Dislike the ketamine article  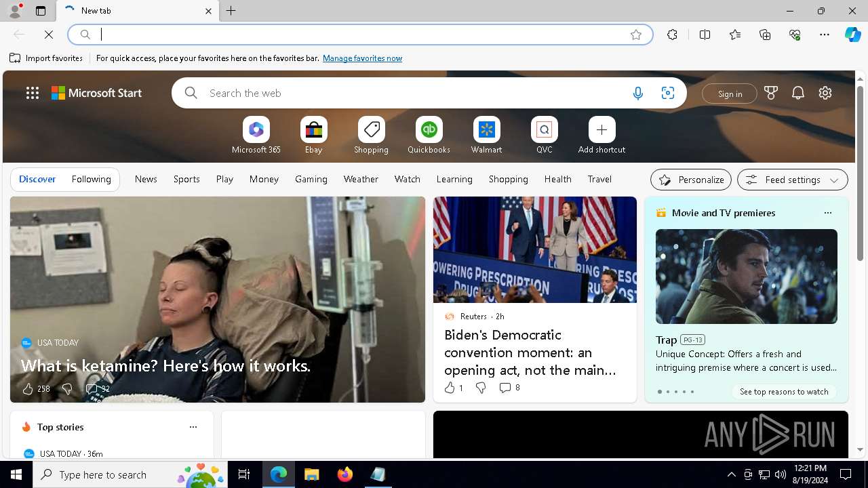pyautogui.click(x=67, y=389)
